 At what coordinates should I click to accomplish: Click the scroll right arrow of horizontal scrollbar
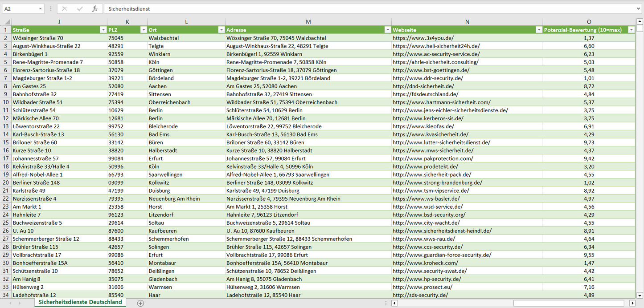coord(632,303)
